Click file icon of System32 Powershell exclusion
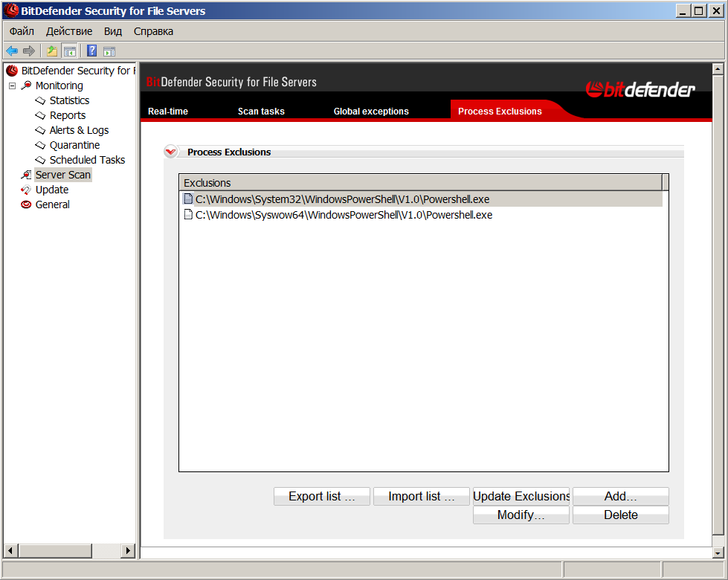Image resolution: width=728 pixels, height=580 pixels. coord(188,199)
